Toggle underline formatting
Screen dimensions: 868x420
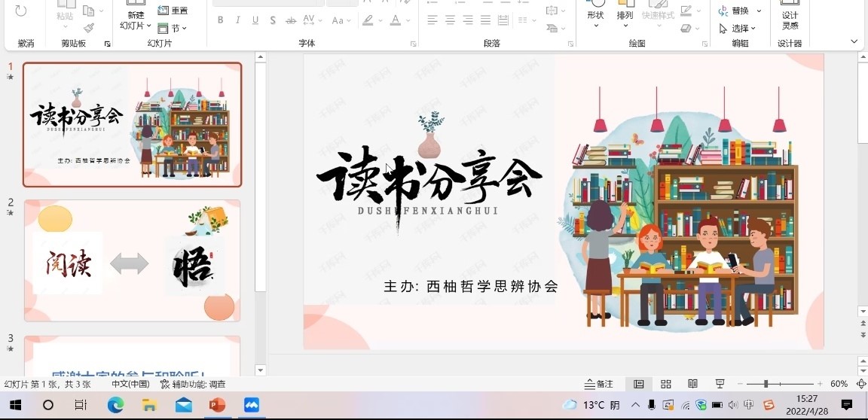point(255,20)
